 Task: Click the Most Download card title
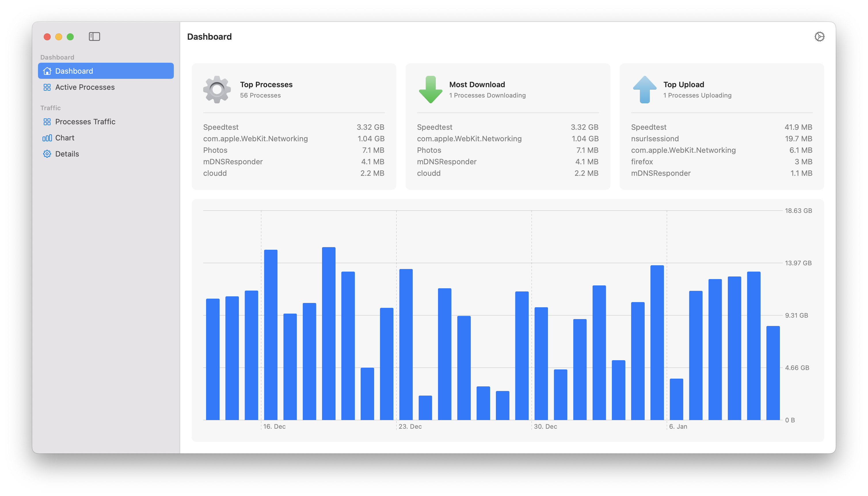477,85
